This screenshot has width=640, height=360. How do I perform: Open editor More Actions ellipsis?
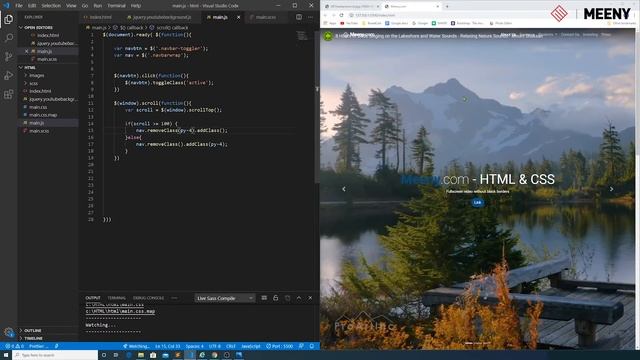coord(310,17)
